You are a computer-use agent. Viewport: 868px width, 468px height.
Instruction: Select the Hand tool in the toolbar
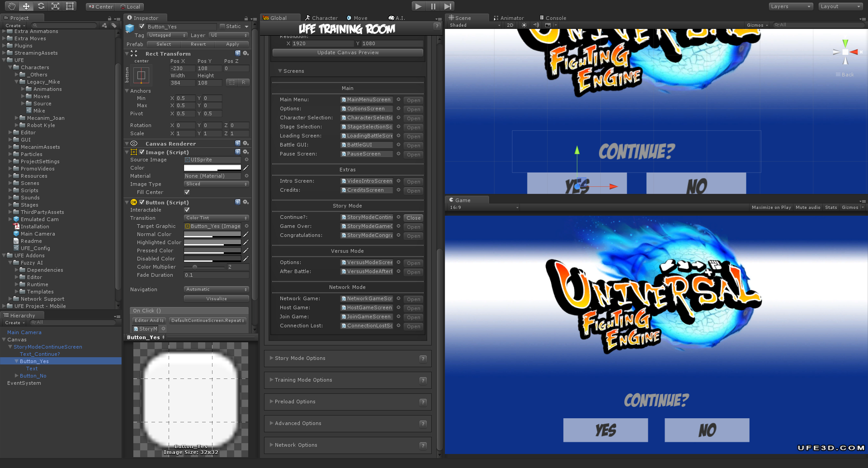pos(12,6)
